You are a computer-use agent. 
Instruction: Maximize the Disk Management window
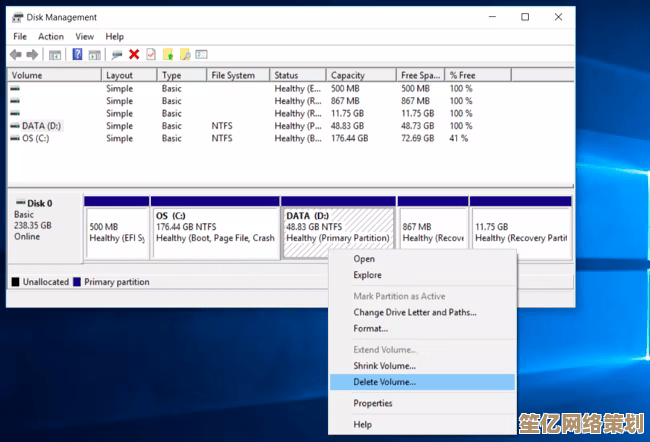coord(525,17)
